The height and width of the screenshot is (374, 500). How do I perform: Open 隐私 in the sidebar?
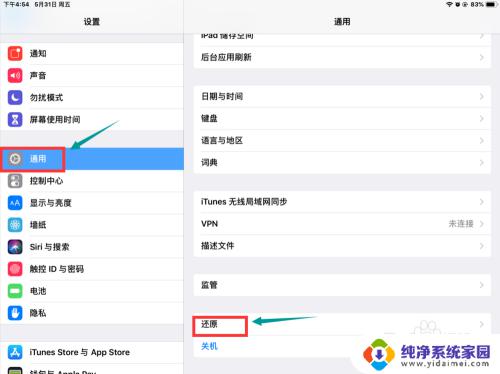click(x=92, y=313)
